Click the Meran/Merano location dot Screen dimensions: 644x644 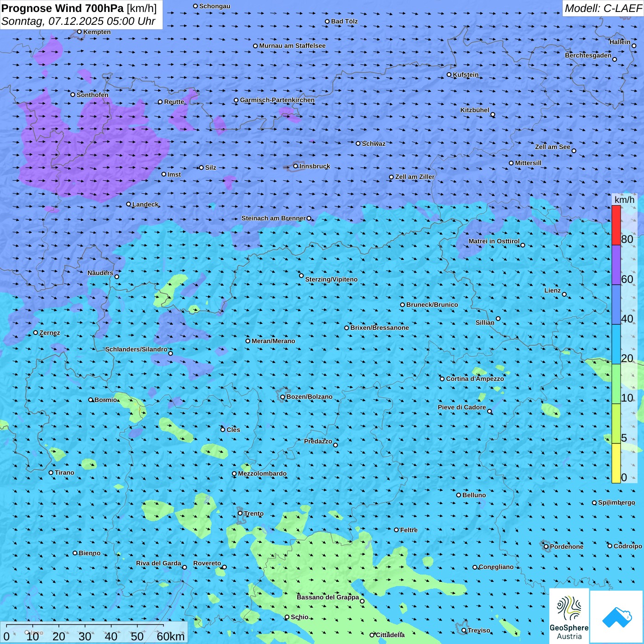click(248, 341)
